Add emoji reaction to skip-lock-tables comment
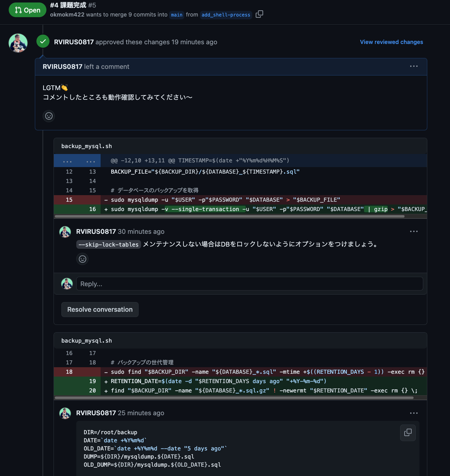 coord(83,259)
